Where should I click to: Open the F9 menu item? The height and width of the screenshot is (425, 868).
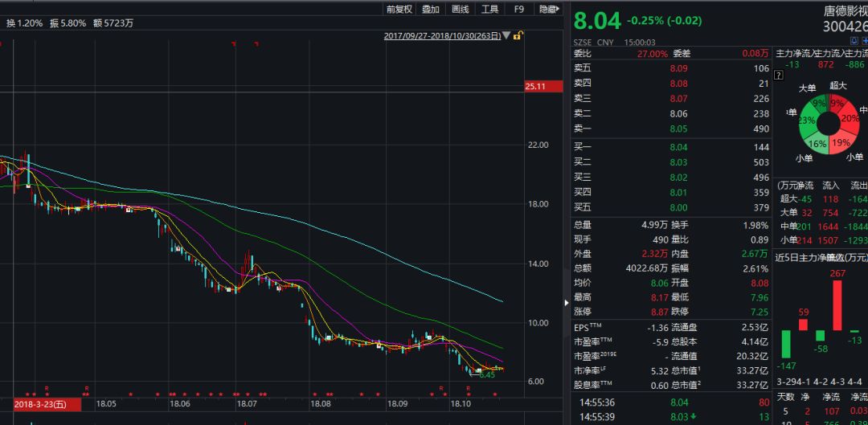(x=518, y=10)
